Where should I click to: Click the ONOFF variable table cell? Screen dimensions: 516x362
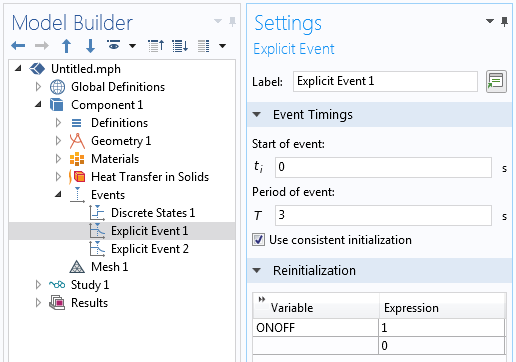coord(315,328)
